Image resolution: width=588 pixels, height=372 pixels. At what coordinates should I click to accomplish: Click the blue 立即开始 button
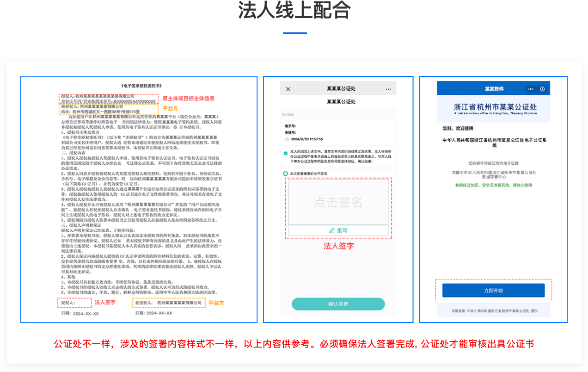493,291
